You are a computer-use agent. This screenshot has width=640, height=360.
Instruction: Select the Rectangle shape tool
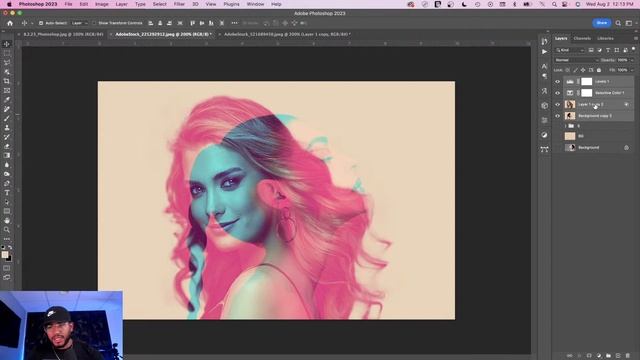7,211
